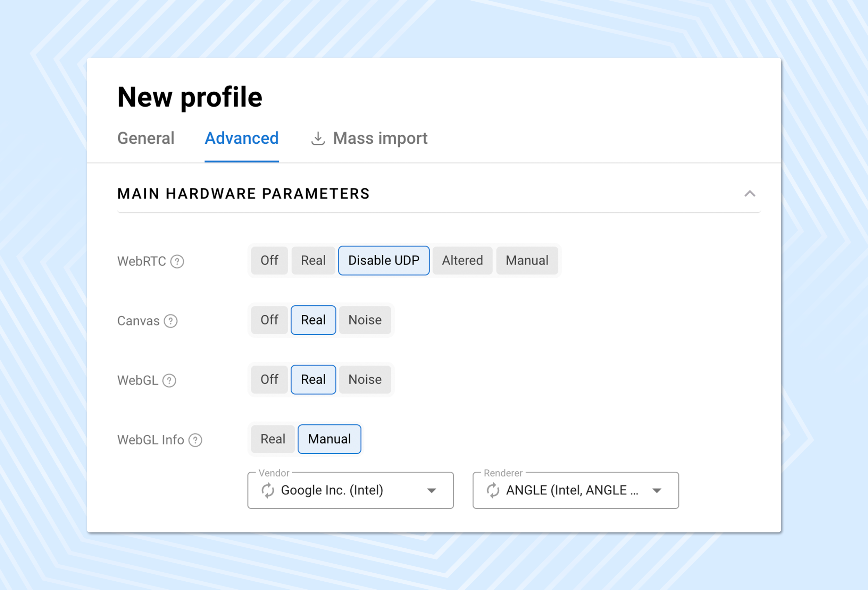Click the WebGL Info help icon
The height and width of the screenshot is (590, 868).
click(x=195, y=440)
